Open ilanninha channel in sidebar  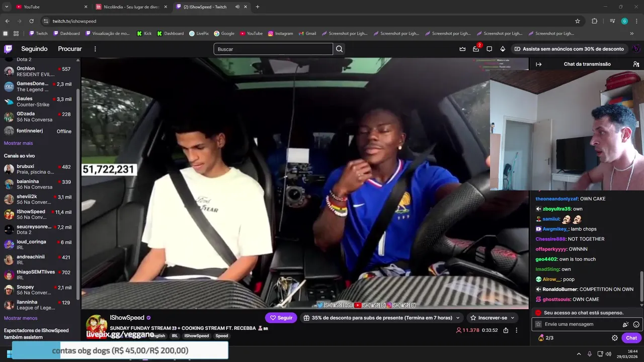click(38, 305)
